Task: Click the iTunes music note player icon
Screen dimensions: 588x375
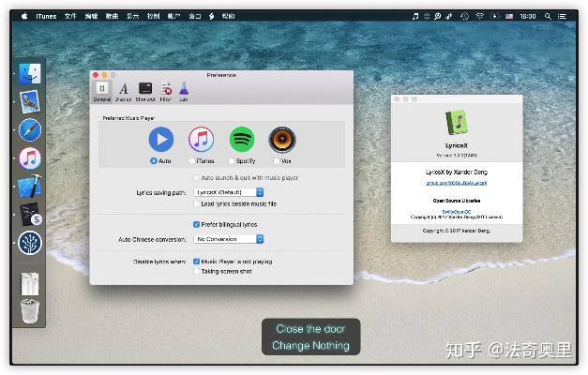Action: click(x=202, y=140)
